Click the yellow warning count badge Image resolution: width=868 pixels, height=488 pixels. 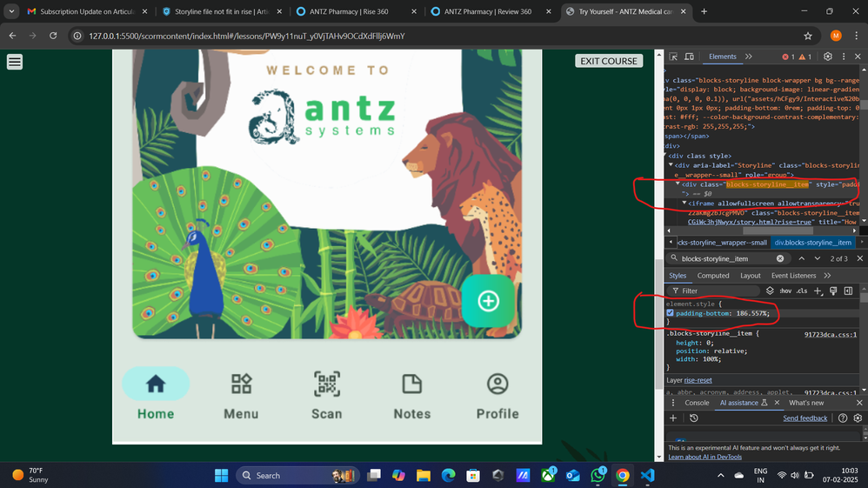point(805,57)
